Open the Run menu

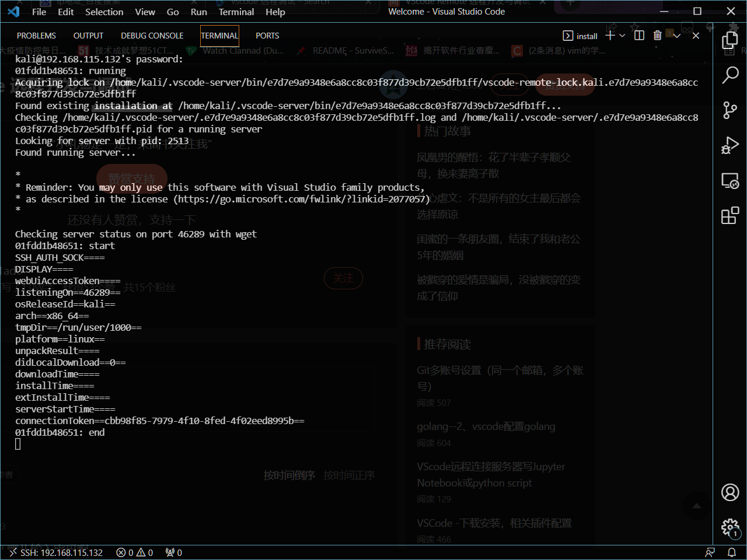point(199,12)
